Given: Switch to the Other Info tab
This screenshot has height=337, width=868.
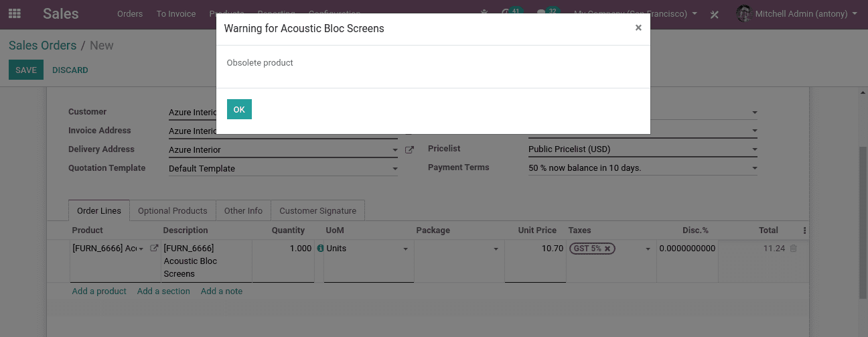Looking at the screenshot, I should point(243,210).
